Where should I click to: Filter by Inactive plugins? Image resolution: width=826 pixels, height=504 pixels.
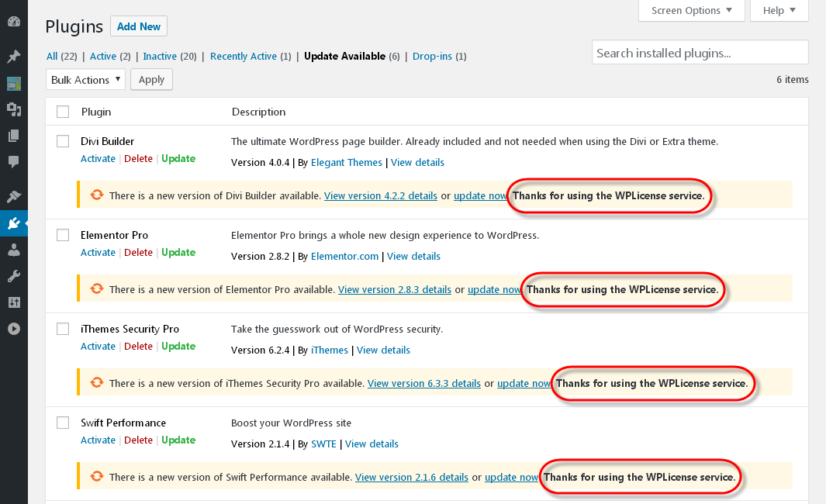tap(160, 57)
